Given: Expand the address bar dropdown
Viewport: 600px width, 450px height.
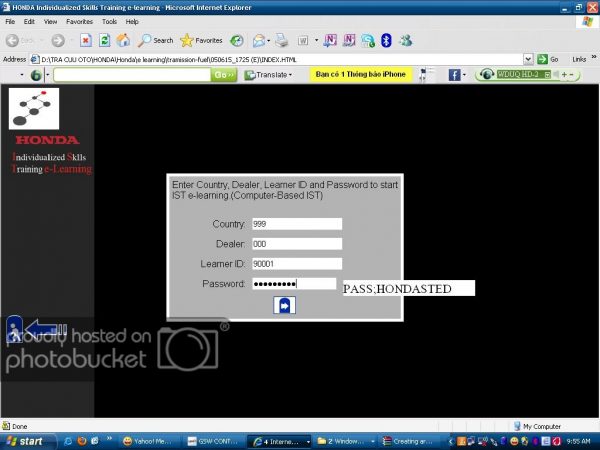Looking at the screenshot, I should 528,59.
